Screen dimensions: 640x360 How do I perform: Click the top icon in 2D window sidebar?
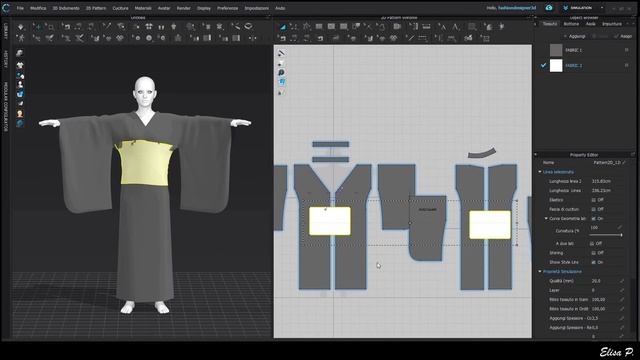tap(281, 53)
